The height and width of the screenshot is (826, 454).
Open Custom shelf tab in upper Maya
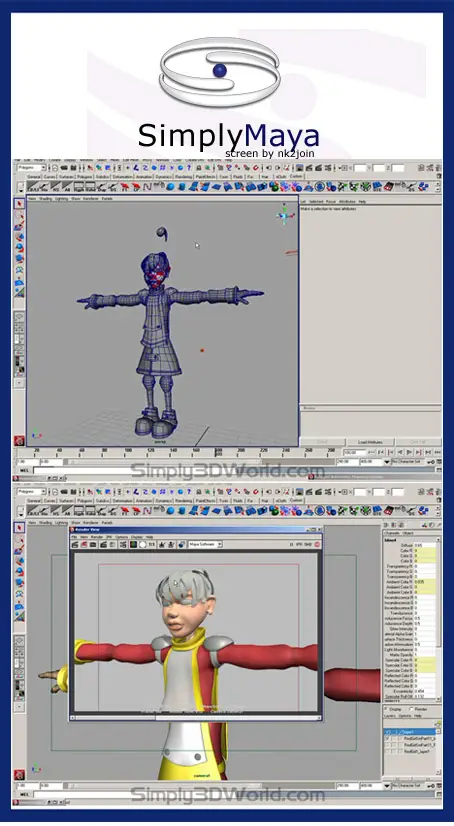click(x=296, y=176)
